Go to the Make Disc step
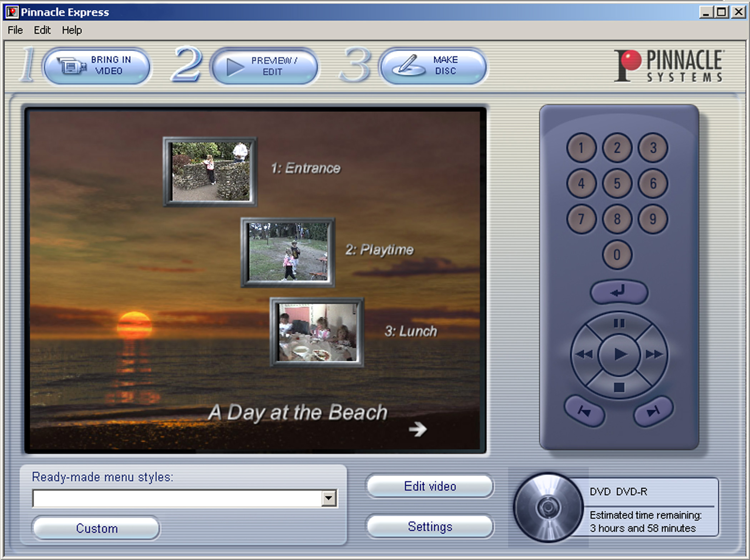750x560 pixels. click(x=433, y=66)
